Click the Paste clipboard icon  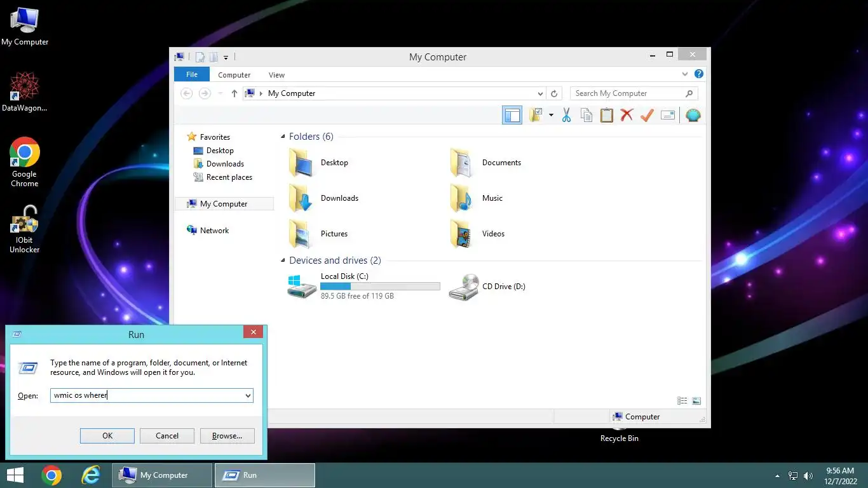coord(607,115)
